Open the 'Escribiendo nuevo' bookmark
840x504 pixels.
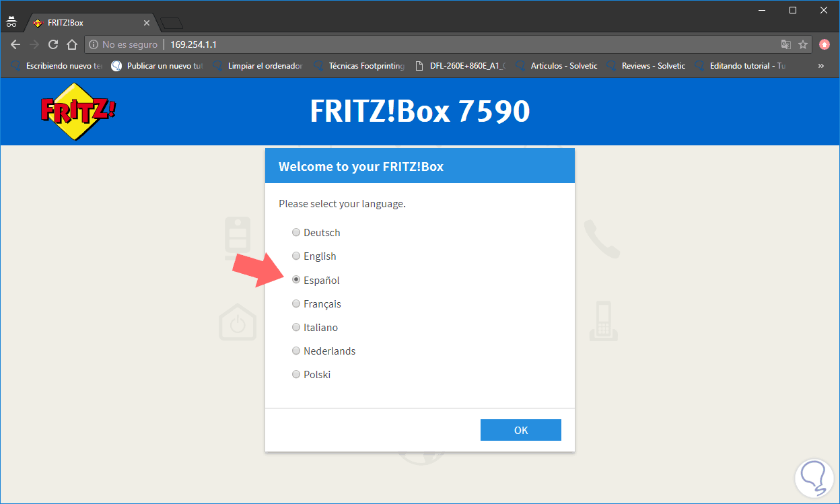[x=57, y=66]
